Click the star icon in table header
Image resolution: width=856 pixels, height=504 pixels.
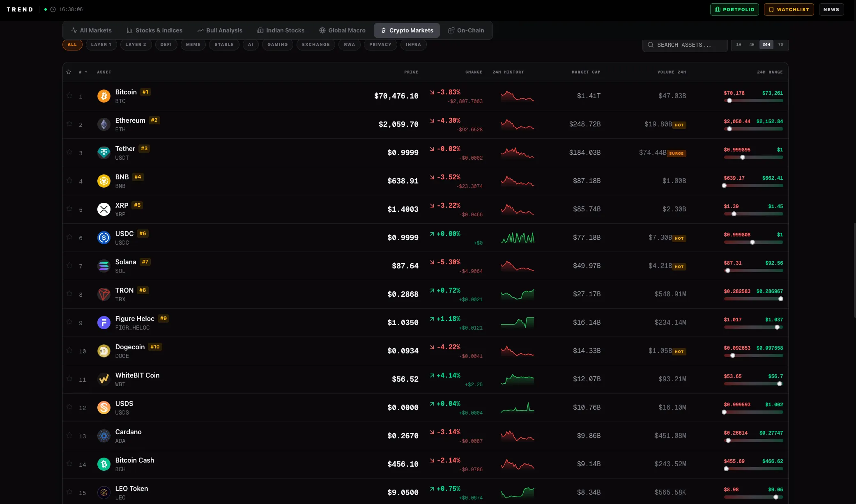click(x=69, y=72)
